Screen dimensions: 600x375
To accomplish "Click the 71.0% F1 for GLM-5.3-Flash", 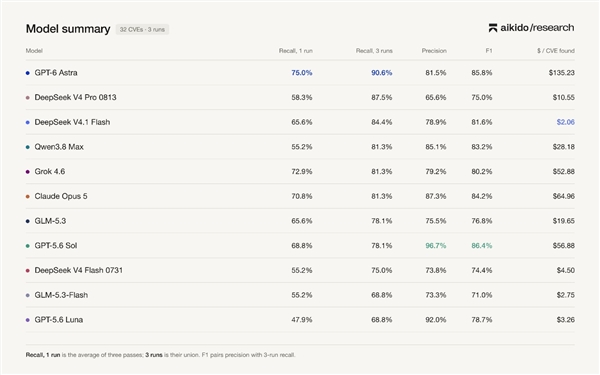I will (x=481, y=295).
